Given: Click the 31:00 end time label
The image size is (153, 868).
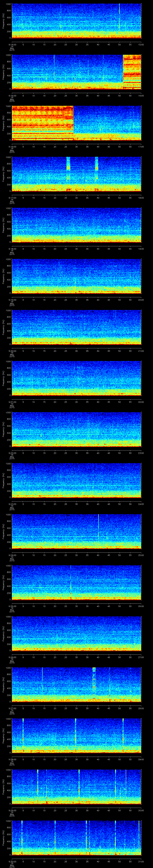Looking at the screenshot, I should pyautogui.click(x=141, y=862).
